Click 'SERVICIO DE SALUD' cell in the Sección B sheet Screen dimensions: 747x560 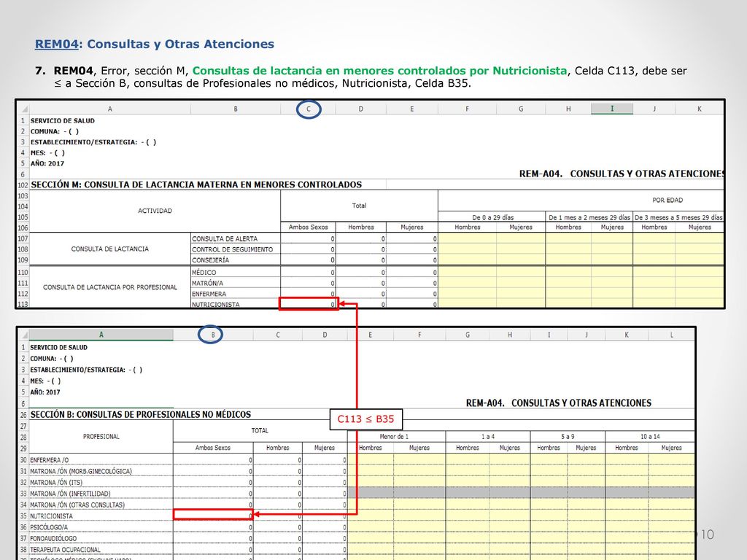coord(58,347)
